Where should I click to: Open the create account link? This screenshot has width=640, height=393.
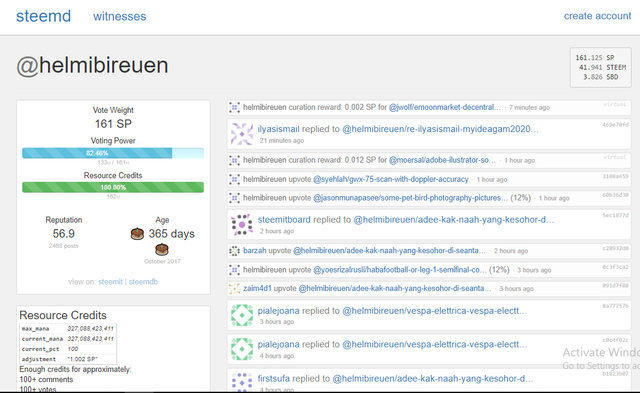pos(597,16)
